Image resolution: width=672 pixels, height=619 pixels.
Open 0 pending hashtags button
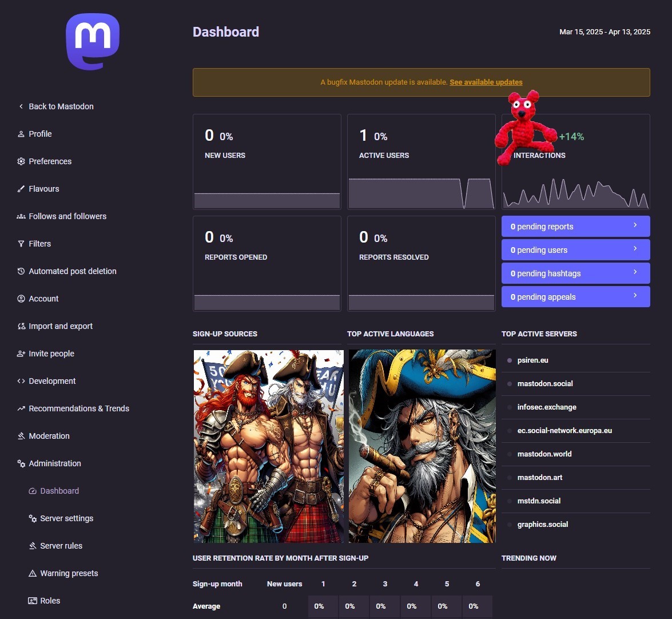[575, 273]
